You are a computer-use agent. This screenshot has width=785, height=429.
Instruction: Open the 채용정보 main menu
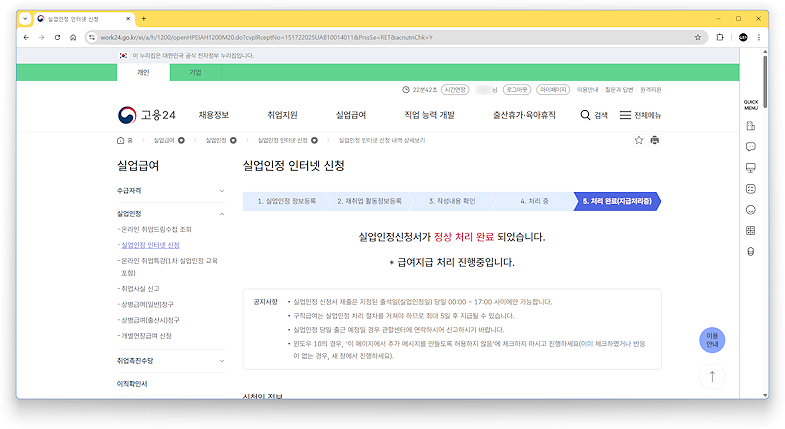tap(214, 115)
